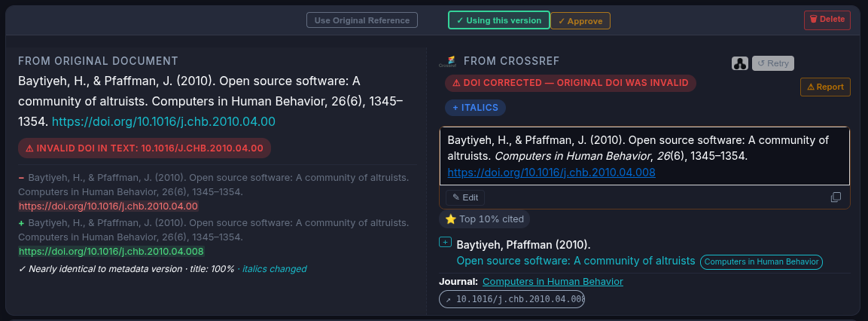Click the green added DOI in diff
The image size is (868, 321).
click(111, 252)
